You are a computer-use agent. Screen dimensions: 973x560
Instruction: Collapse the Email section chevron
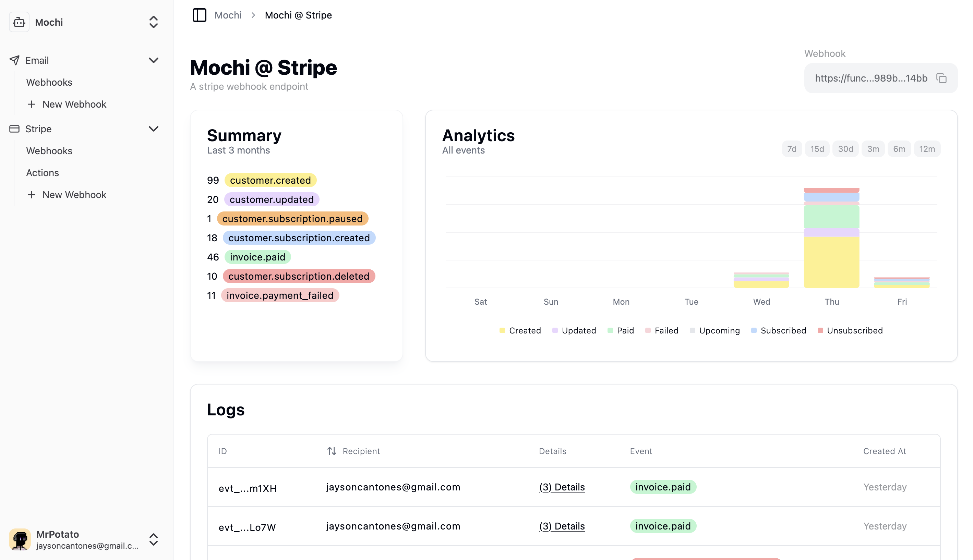[154, 60]
